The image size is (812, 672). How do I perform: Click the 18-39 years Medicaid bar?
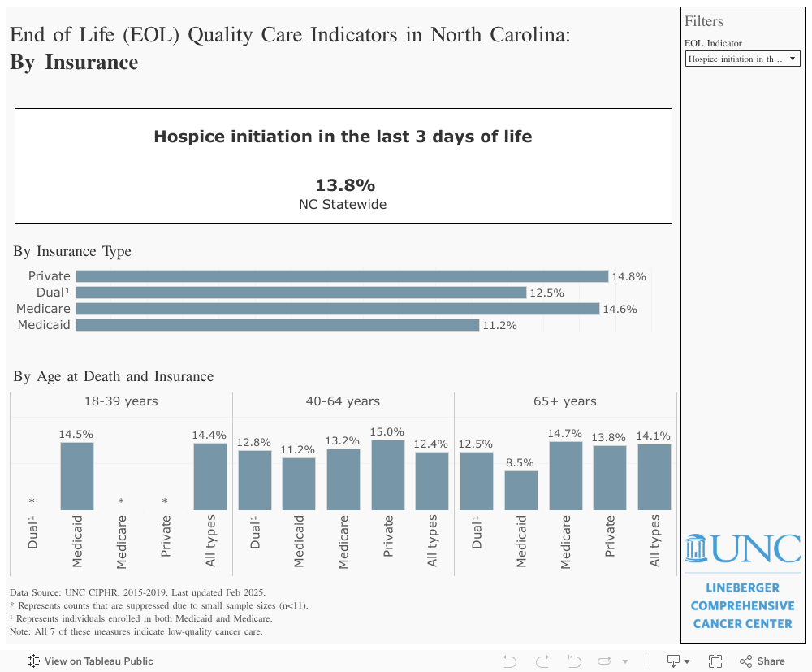(x=77, y=476)
